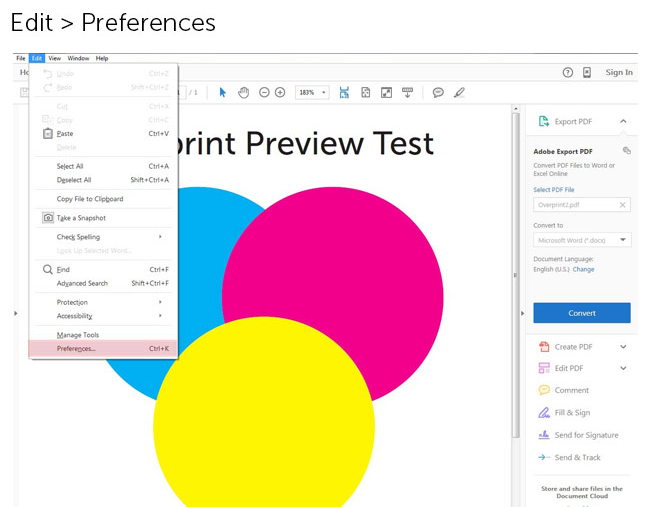This screenshot has height=507, width=650.
Task: Enter full screen mode icon
Action: click(x=386, y=92)
